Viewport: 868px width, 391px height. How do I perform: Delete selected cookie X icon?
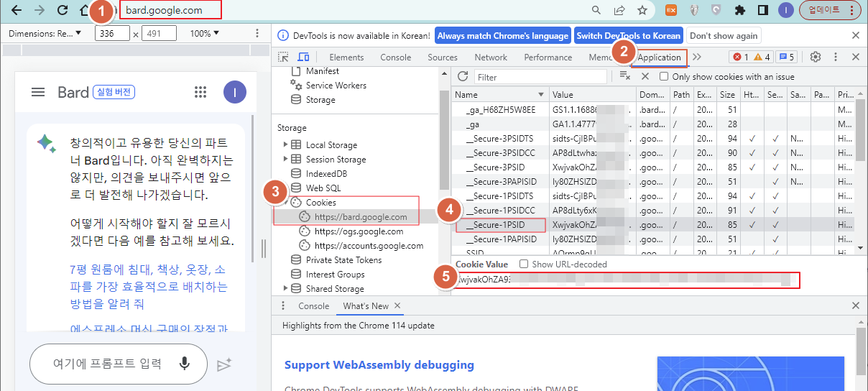coord(645,76)
